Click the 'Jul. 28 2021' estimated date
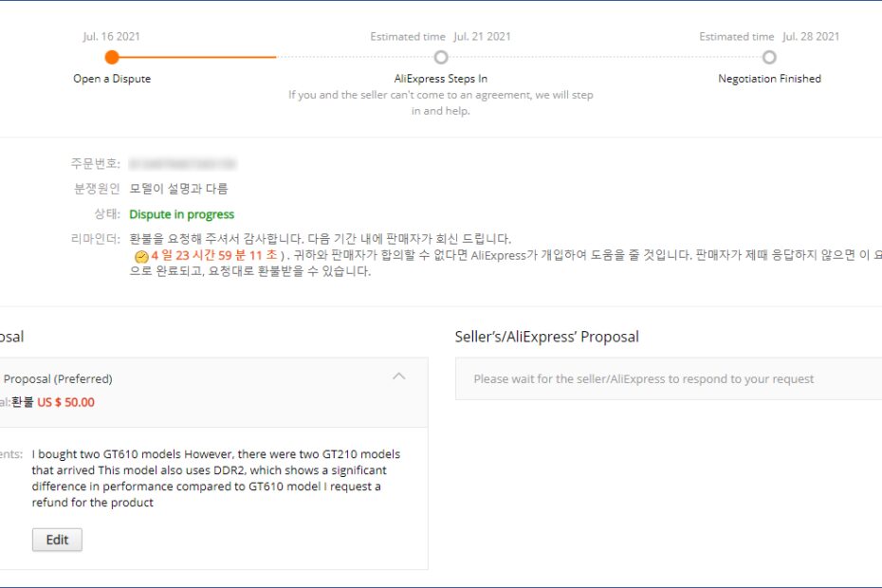The width and height of the screenshot is (882, 588). [811, 37]
